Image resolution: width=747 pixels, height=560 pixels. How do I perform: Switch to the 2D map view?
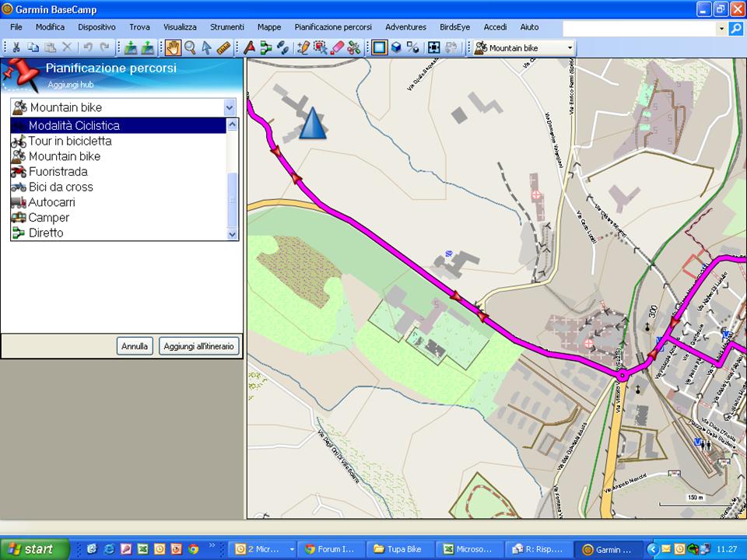(x=380, y=47)
